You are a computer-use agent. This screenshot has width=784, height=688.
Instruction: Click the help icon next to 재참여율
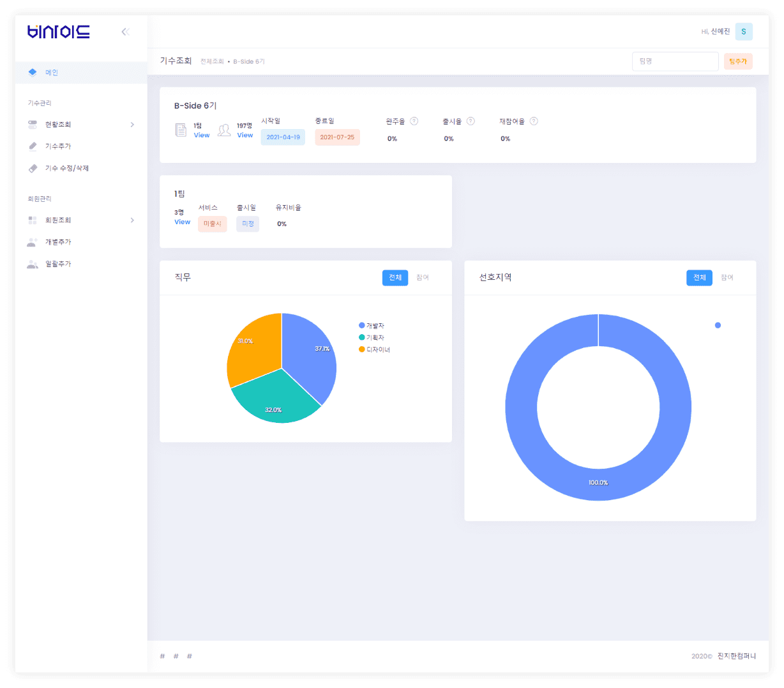point(534,121)
